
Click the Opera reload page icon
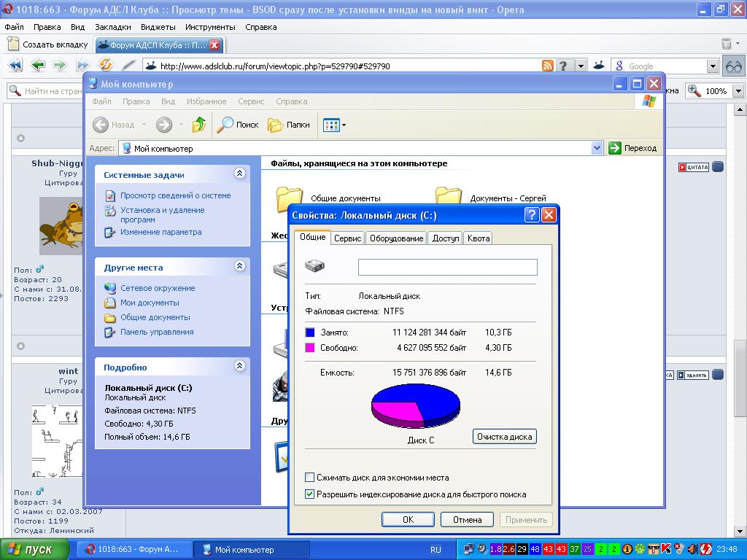tap(105, 66)
